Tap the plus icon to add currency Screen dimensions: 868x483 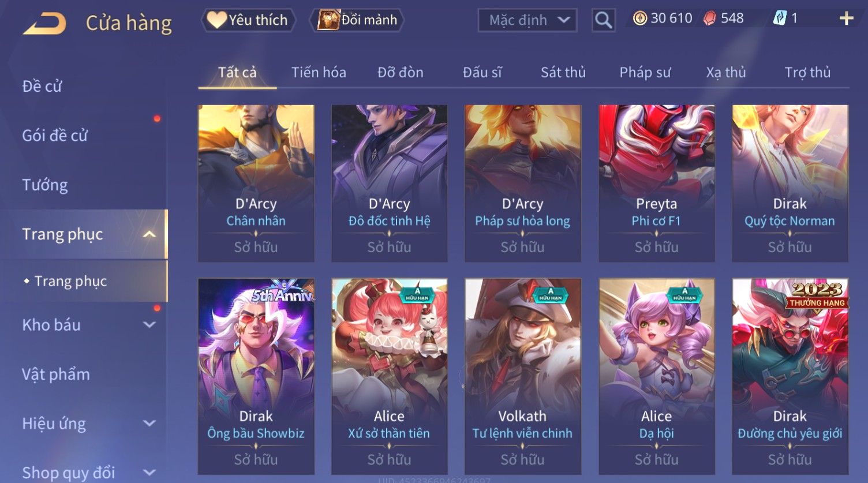(846, 19)
